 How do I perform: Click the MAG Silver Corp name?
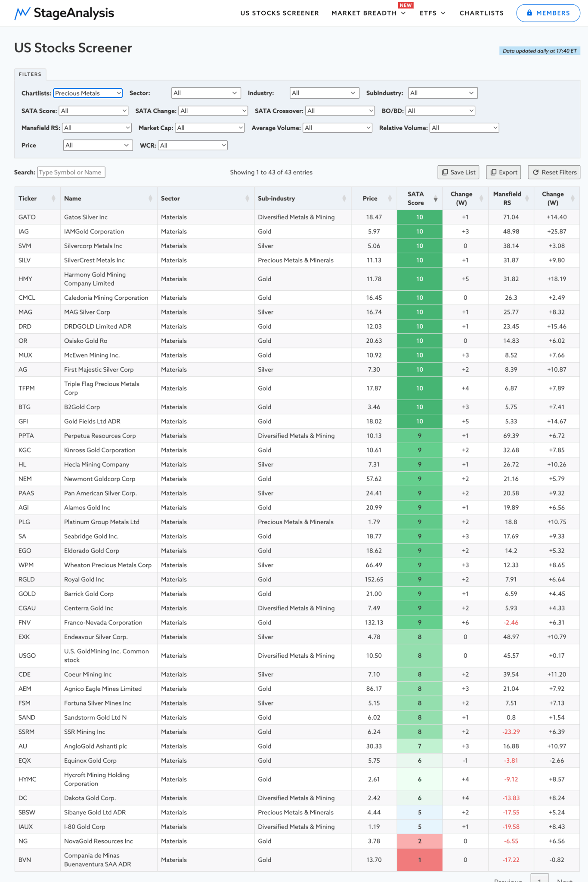(x=87, y=312)
